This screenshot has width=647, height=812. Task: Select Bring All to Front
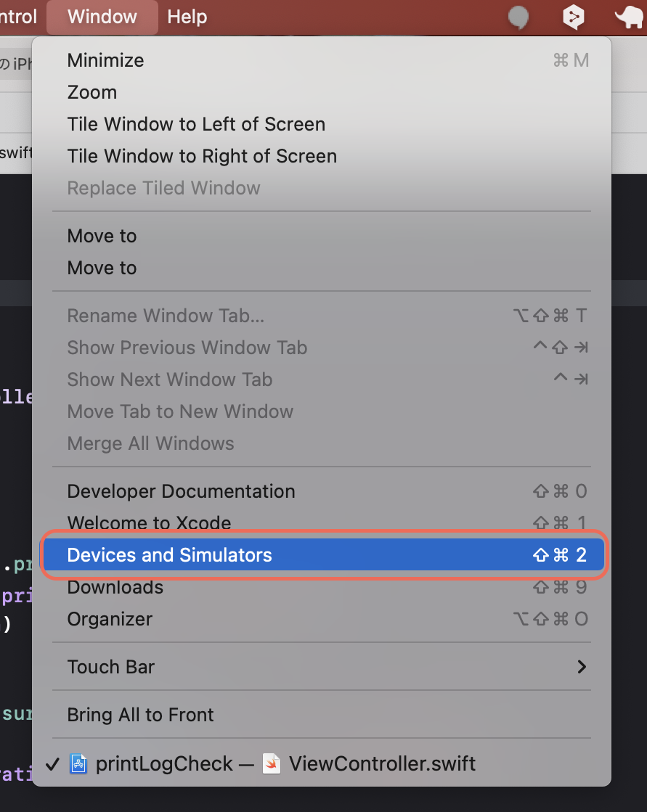(x=140, y=714)
